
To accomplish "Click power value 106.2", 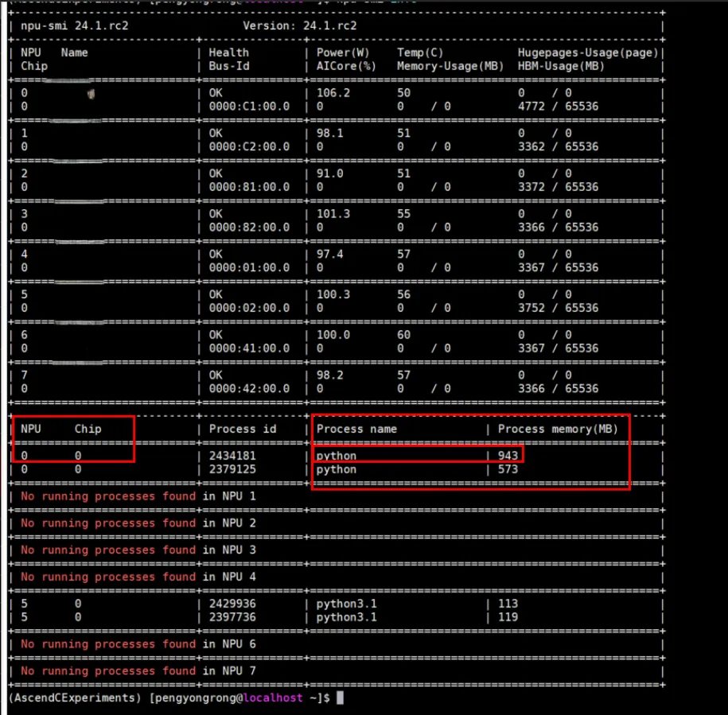I will (333, 93).
